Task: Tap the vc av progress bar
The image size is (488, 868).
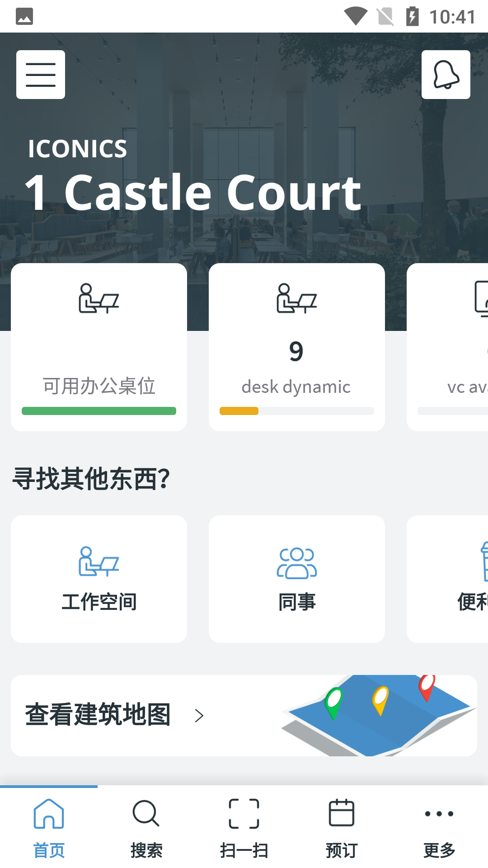Action: coord(453,411)
